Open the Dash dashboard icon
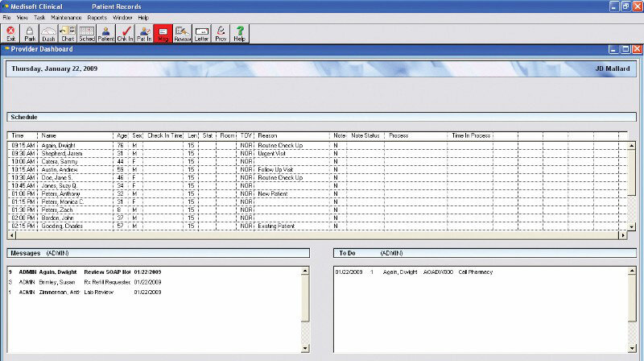Viewport: 644px width, 361px height. pyautogui.click(x=49, y=33)
